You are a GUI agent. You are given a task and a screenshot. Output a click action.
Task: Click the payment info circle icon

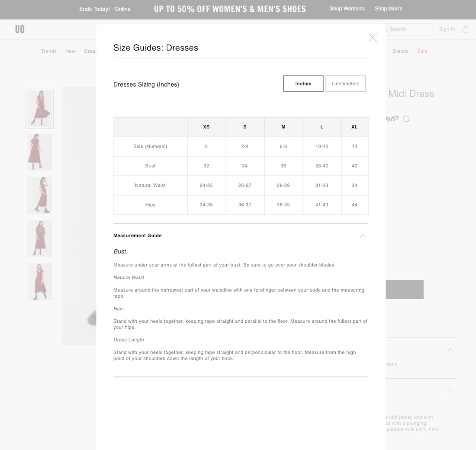click(x=406, y=119)
